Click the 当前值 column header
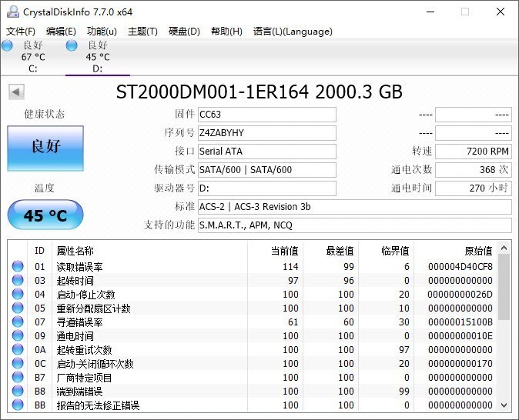Image resolution: width=519 pixels, height=420 pixels. click(275, 251)
